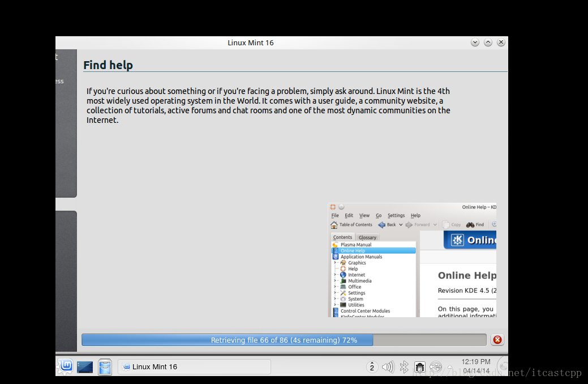Select the Contents tab in help picture
This screenshot has width=588, height=384.
pos(342,237)
